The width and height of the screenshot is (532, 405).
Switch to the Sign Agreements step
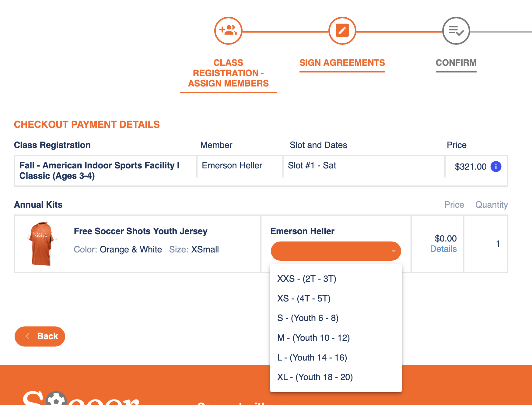tap(342, 63)
